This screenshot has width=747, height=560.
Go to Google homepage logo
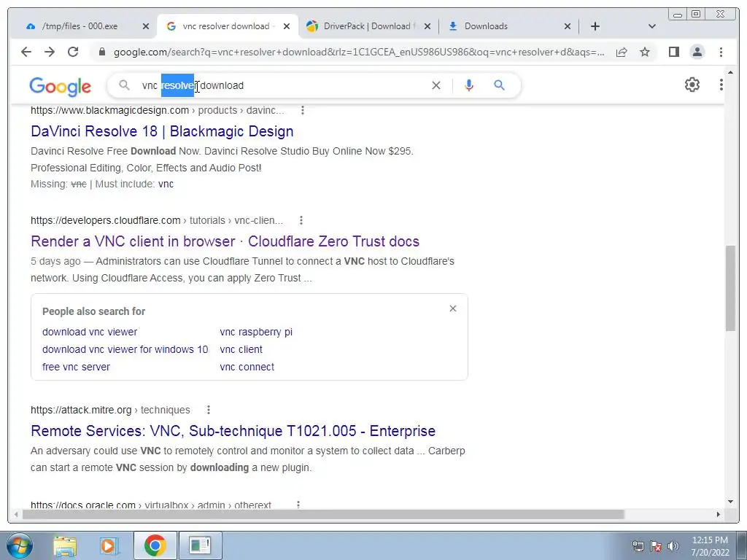tap(60, 86)
